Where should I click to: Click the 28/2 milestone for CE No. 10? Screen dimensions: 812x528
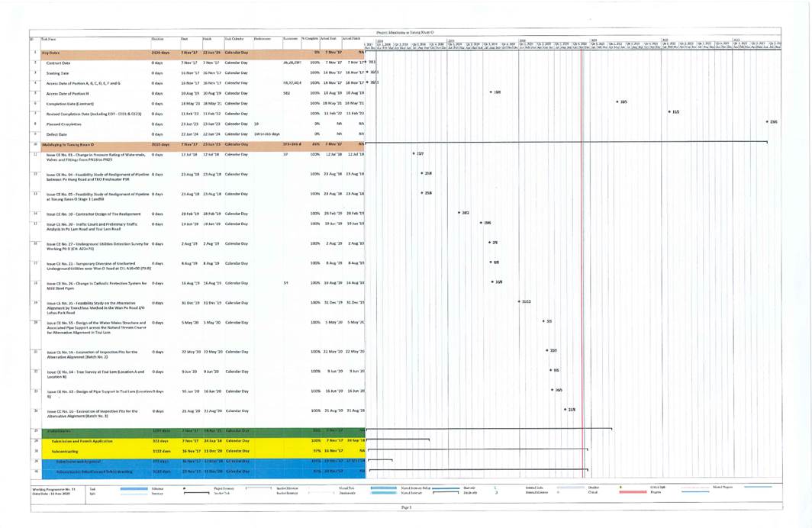pos(459,213)
